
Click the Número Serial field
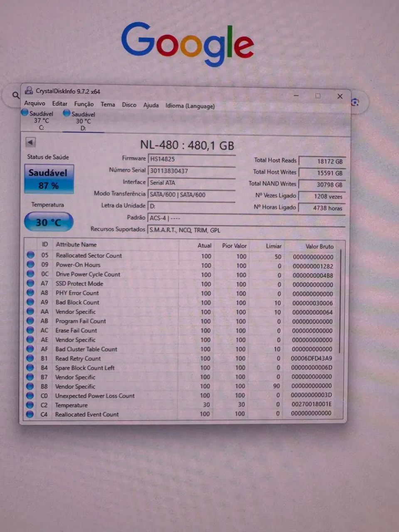click(x=192, y=171)
